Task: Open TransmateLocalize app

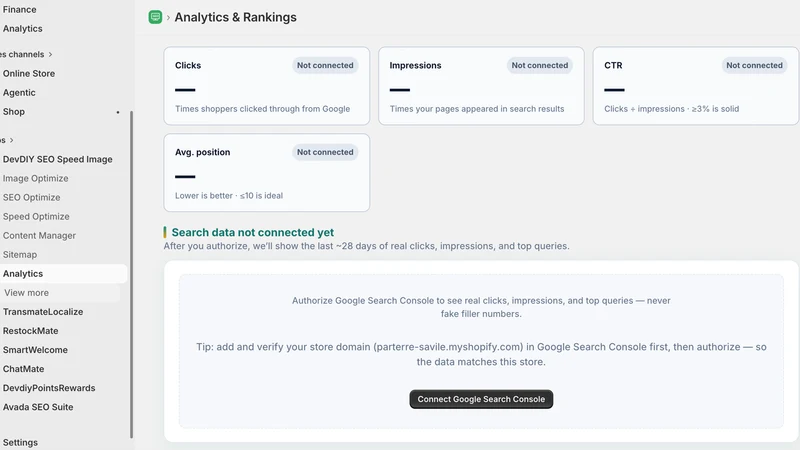Action: (43, 312)
